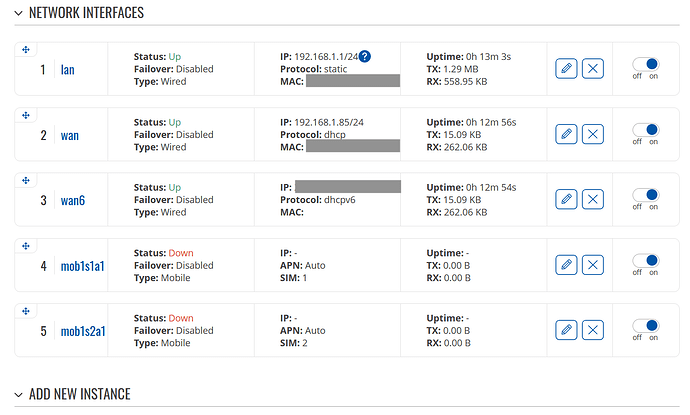Viewport: 690px width, 415px height.
Task: Delete the wan interface with X icon
Action: [x=593, y=134]
